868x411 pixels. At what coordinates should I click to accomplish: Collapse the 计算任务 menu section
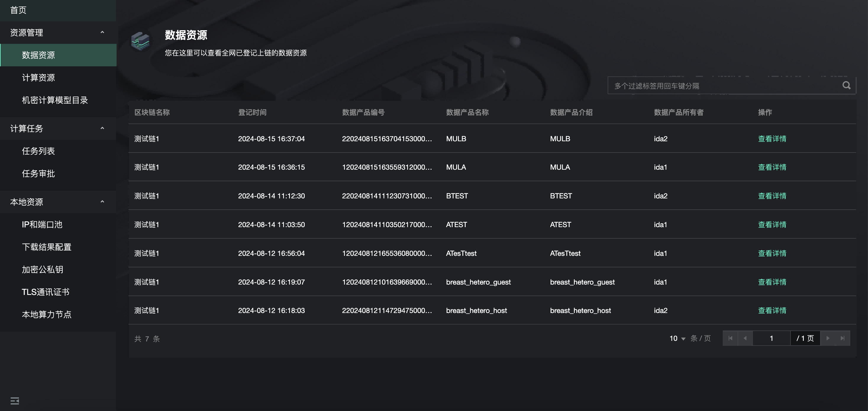[x=102, y=129]
